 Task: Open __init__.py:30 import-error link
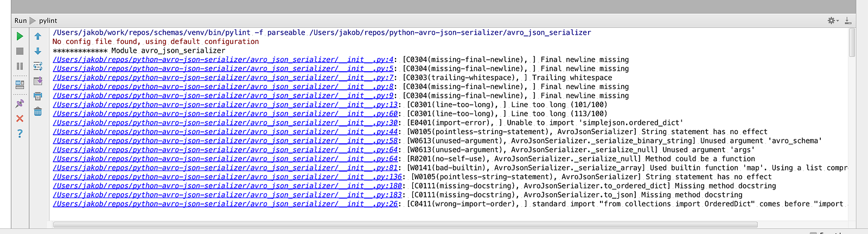pyautogui.click(x=226, y=123)
